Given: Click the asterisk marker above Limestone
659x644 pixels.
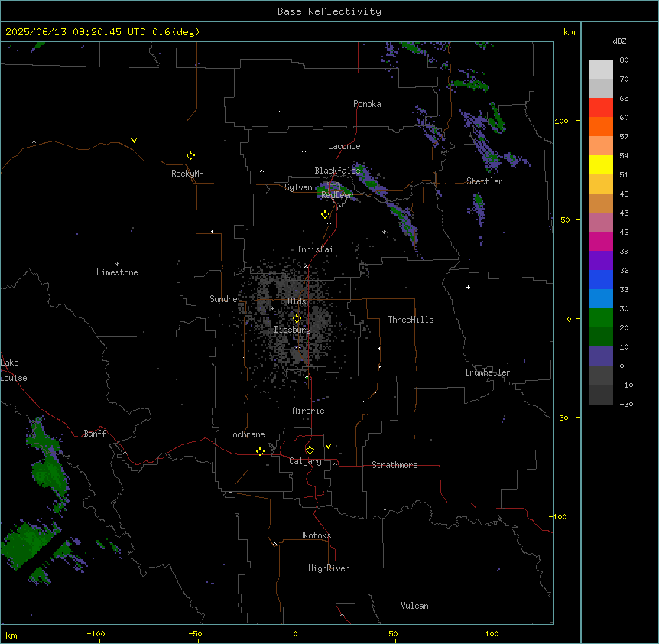Looking at the screenshot, I should click(x=117, y=265).
